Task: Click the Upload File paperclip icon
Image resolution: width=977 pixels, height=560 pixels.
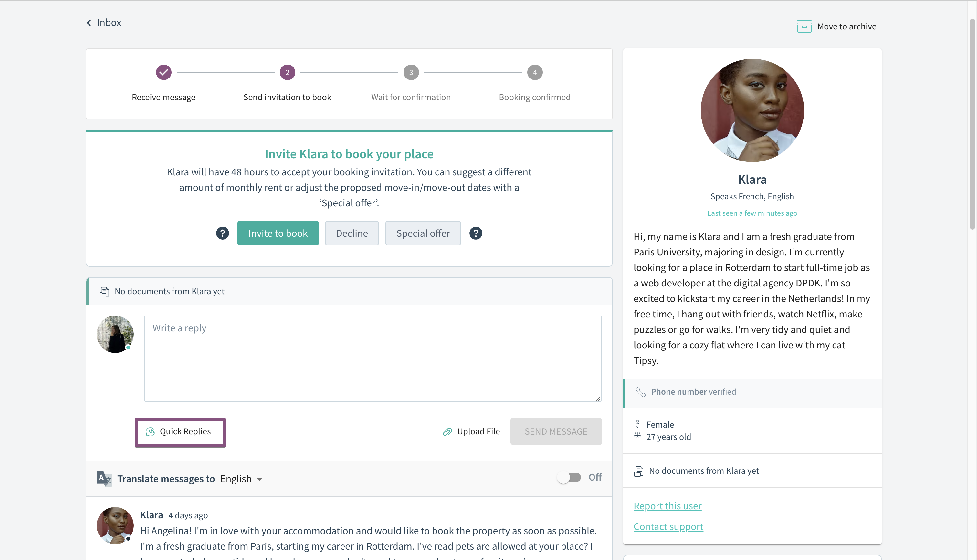Action: (447, 432)
